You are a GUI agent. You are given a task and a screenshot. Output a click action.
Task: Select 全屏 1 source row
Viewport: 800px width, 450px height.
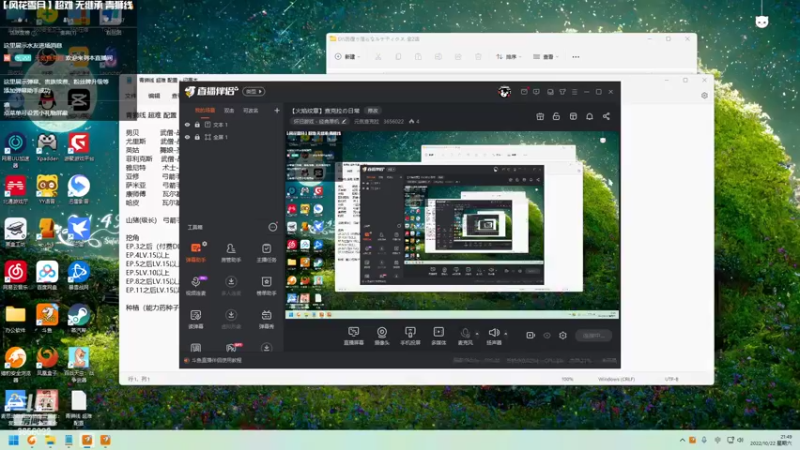click(232, 137)
